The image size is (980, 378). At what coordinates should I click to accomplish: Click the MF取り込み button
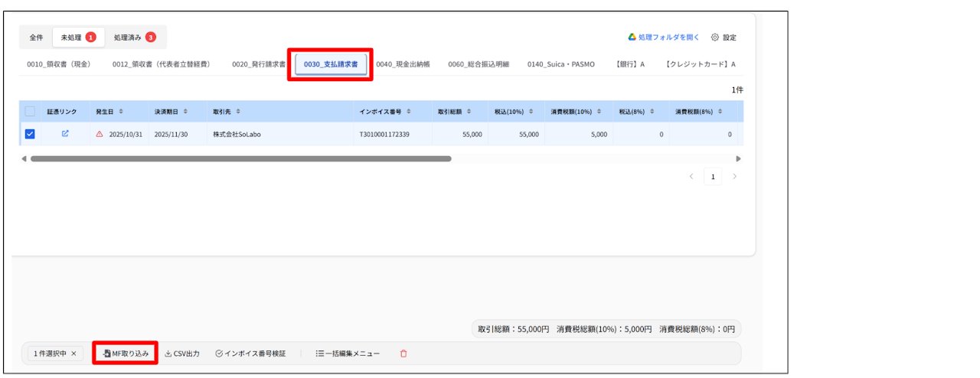click(x=126, y=354)
